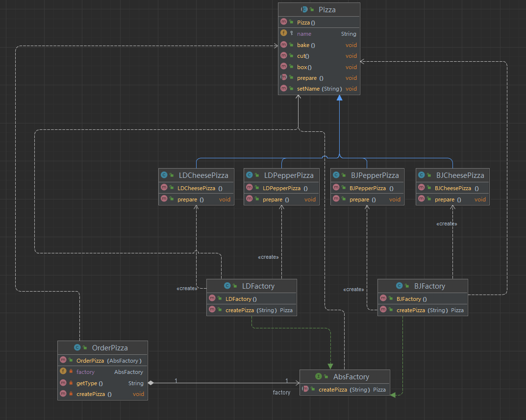Image resolution: width=526 pixels, height=420 pixels.
Task: Select the factory field in OrderPizza
Action: [102, 371]
